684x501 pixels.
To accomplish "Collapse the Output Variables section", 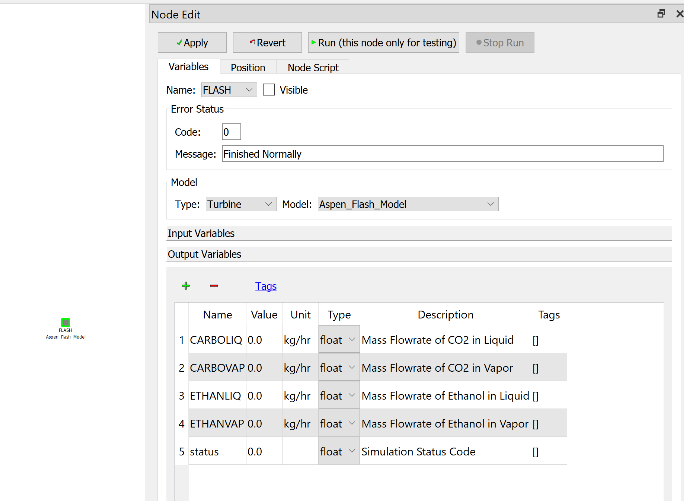I will click(419, 254).
